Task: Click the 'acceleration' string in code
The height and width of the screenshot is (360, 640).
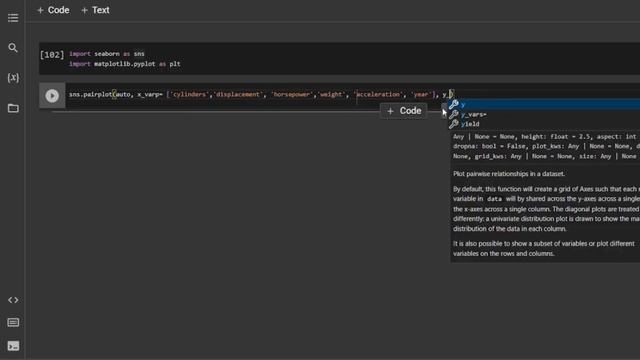Action: coord(378,95)
